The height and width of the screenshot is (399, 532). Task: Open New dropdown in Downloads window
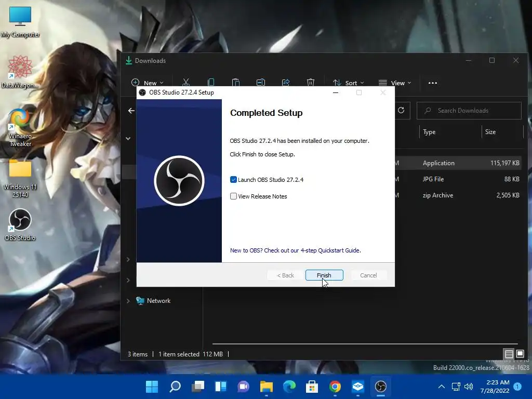147,83
